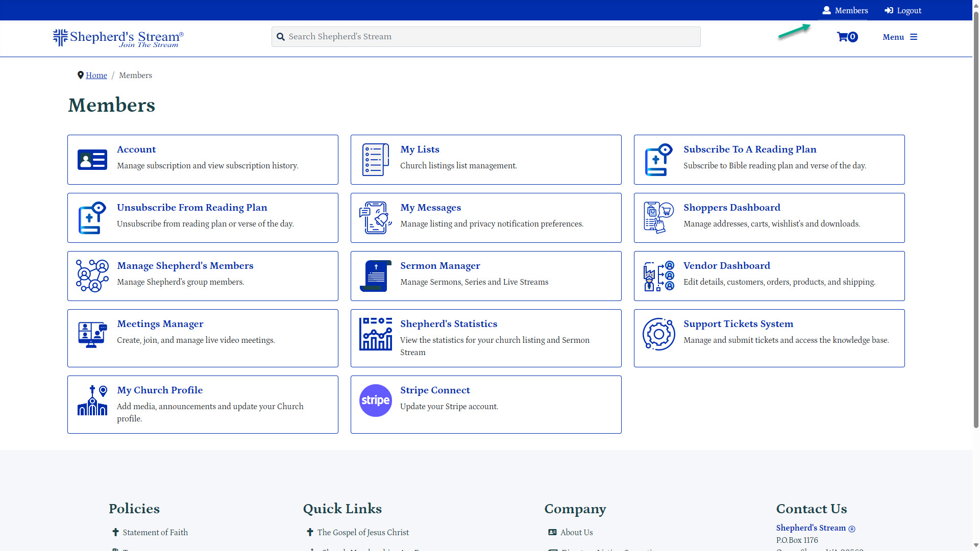Open the Statement of Faith link
This screenshot has width=980, height=551.
tap(156, 532)
